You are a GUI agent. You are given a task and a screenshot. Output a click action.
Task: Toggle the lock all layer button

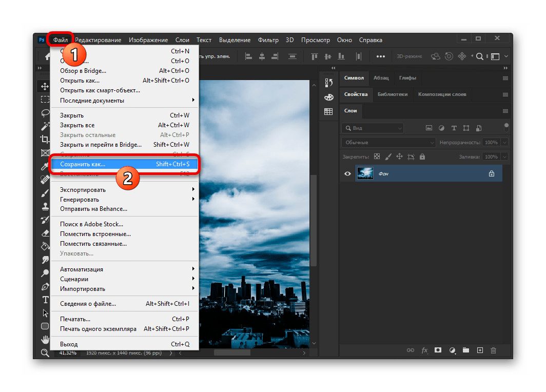[x=422, y=156]
